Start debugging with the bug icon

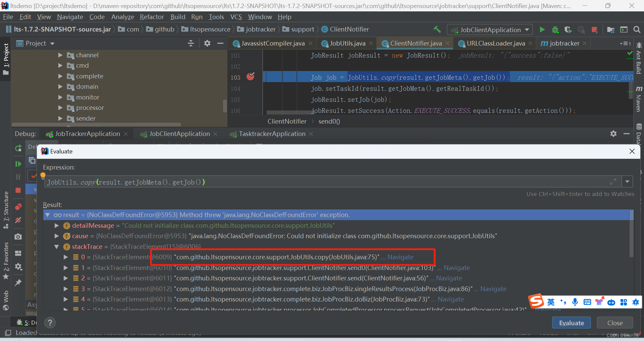555,29
